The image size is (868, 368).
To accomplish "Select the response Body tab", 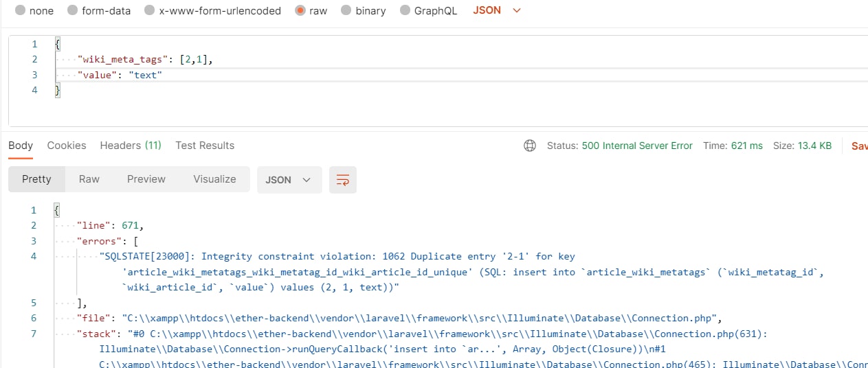I will [21, 146].
